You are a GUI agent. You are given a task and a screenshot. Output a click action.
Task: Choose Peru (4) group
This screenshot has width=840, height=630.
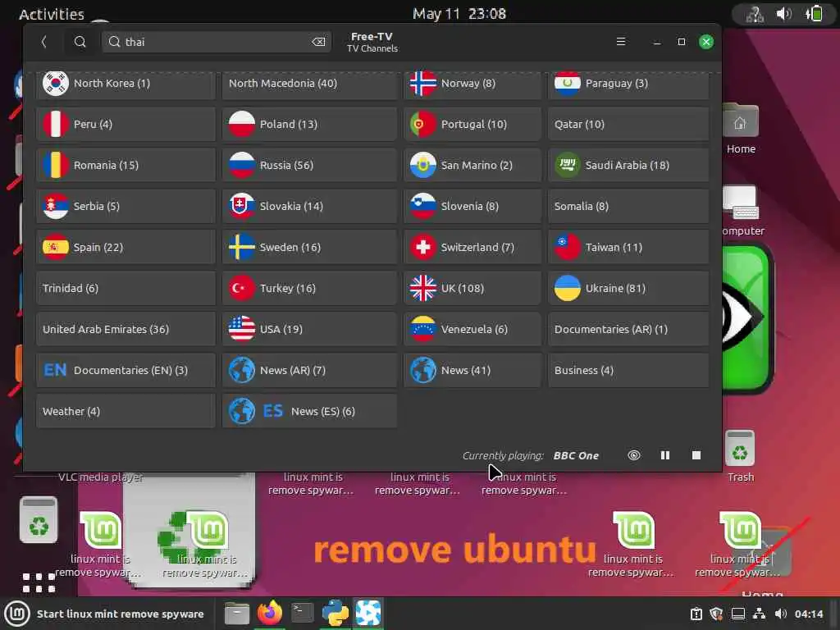126,125
